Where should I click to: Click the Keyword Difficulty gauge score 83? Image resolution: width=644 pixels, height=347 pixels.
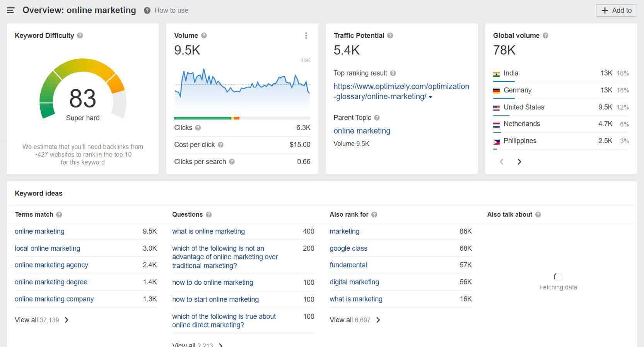click(82, 98)
